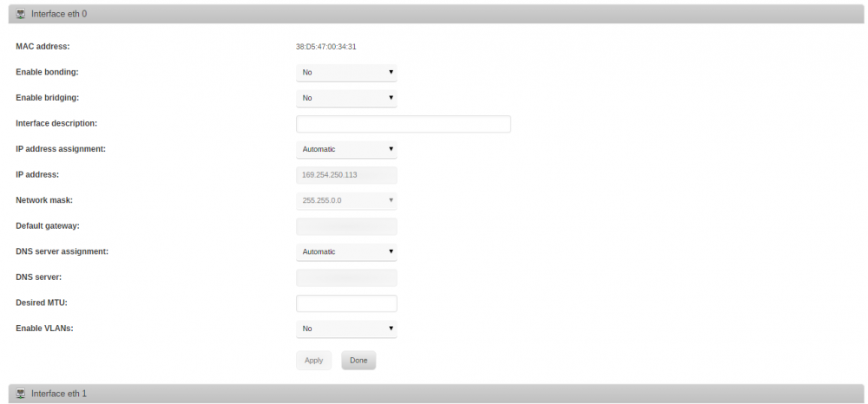Click the Enable VLANs label
868x404 pixels.
tap(45, 329)
